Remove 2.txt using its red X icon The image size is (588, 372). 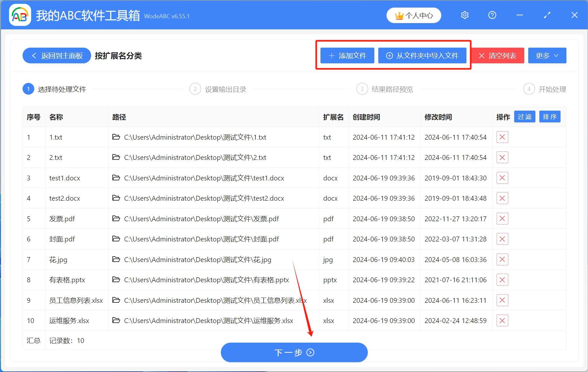[x=502, y=157]
